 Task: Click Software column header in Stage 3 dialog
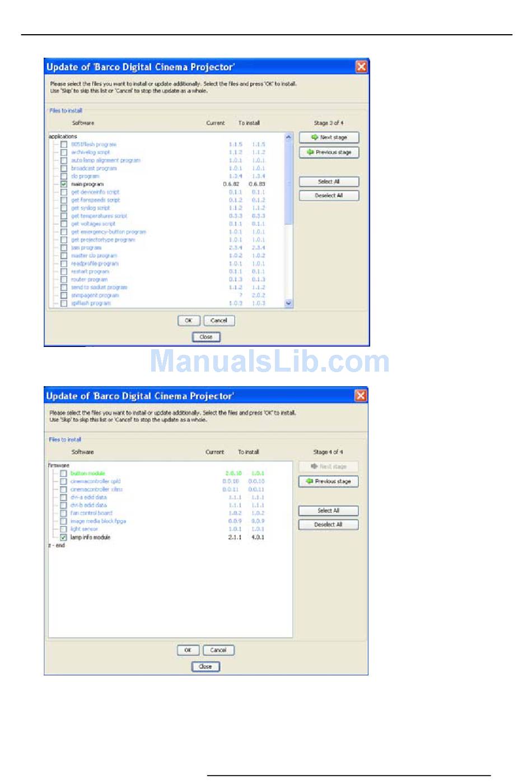tap(83, 123)
